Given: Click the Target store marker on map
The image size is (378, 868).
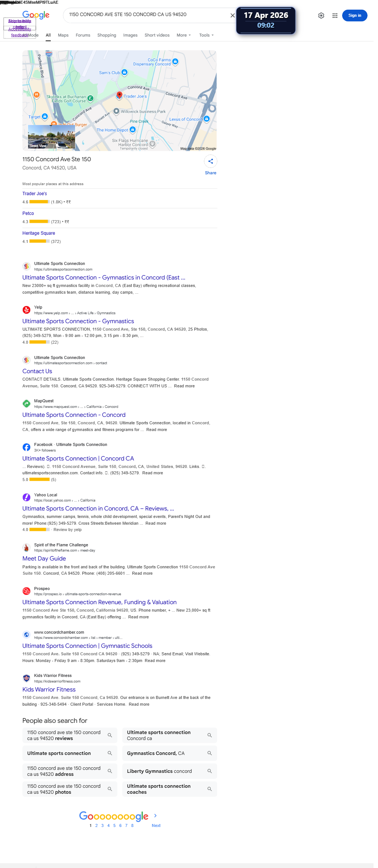Looking at the screenshot, I should pyautogui.click(x=45, y=117).
